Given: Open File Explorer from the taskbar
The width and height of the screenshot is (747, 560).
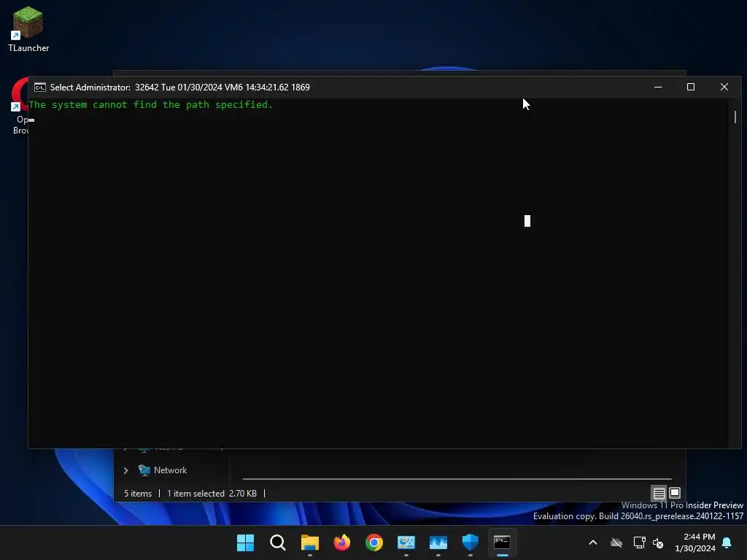Looking at the screenshot, I should pos(309,542).
